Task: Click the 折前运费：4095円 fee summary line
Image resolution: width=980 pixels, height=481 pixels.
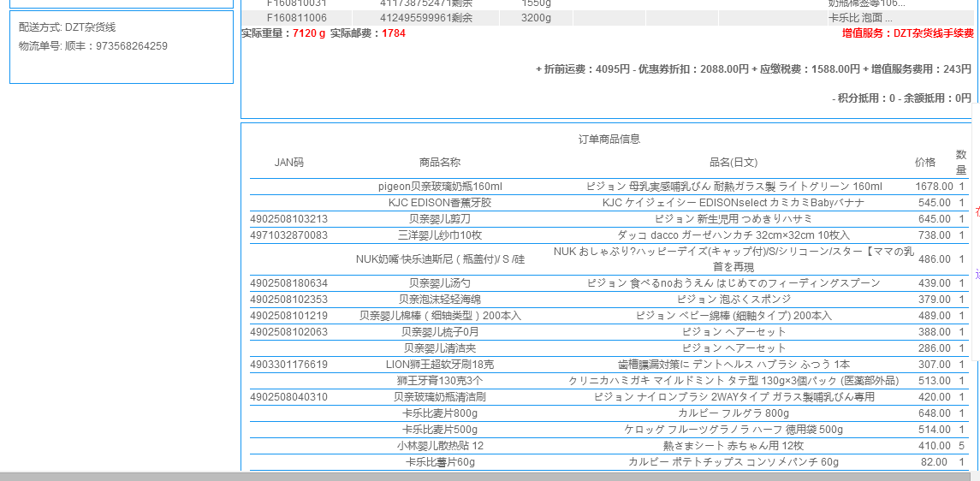Action: point(754,69)
